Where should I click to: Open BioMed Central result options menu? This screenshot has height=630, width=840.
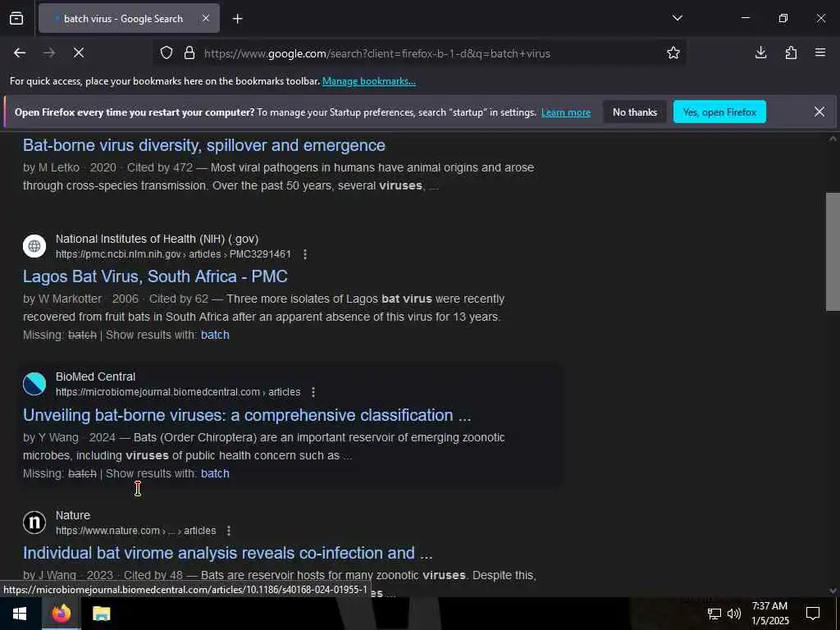[313, 392]
